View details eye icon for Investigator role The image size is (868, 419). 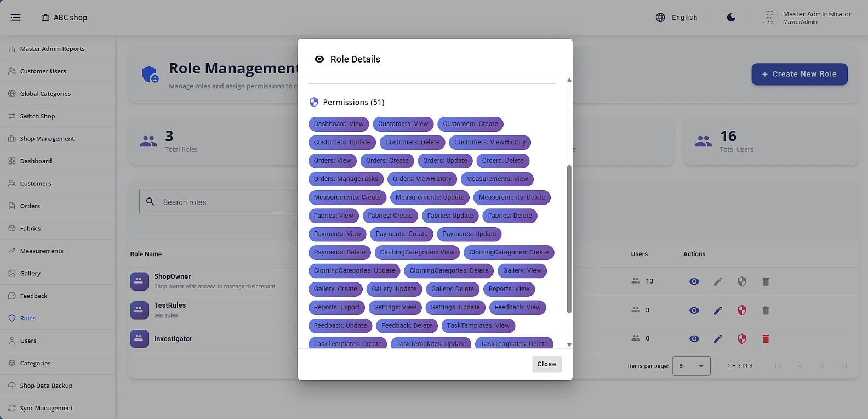click(x=694, y=339)
